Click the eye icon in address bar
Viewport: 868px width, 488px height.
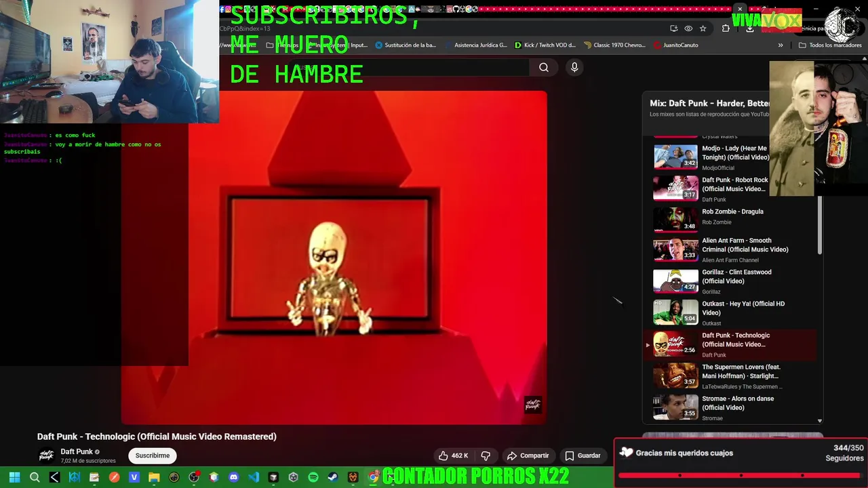pos(688,28)
